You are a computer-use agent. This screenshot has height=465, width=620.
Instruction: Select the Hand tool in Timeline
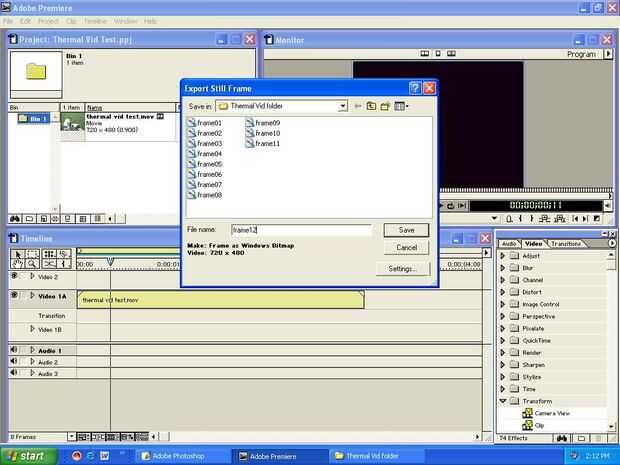(x=17, y=264)
